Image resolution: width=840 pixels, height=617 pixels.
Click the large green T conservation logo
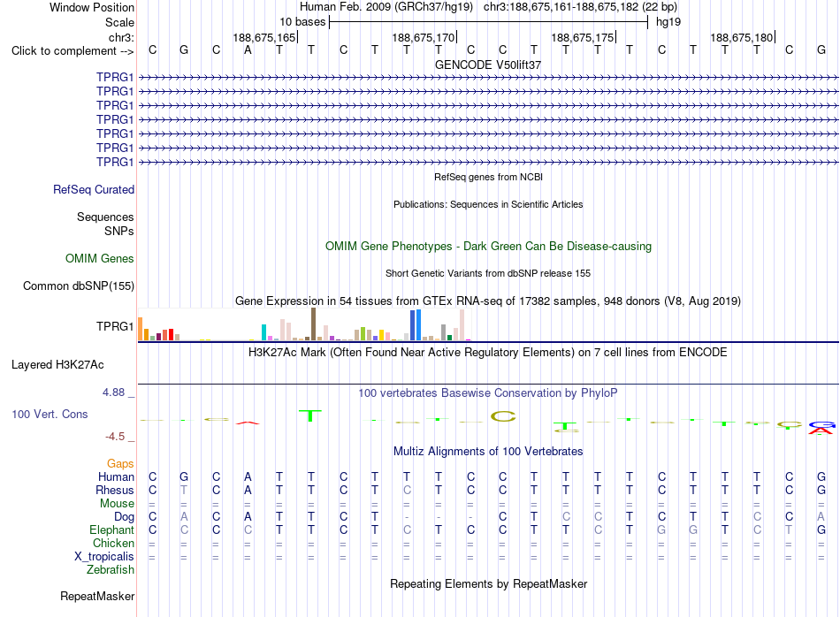click(x=310, y=415)
